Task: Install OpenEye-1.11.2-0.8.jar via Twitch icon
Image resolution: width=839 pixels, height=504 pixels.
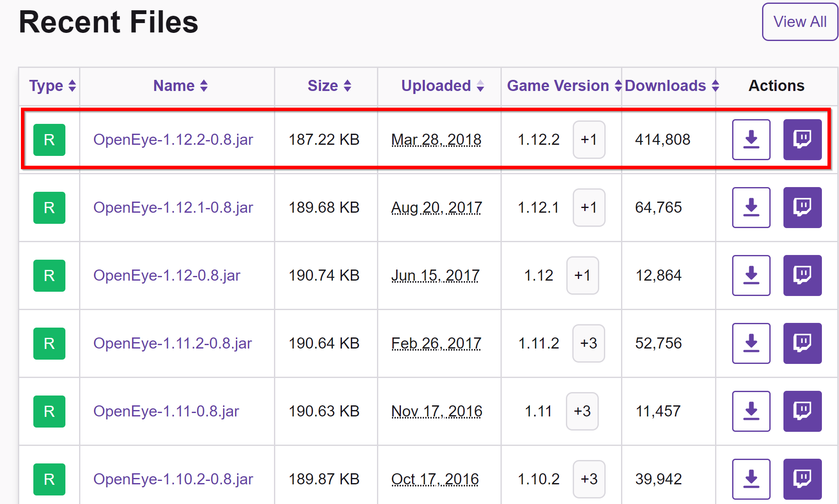Action: [802, 343]
